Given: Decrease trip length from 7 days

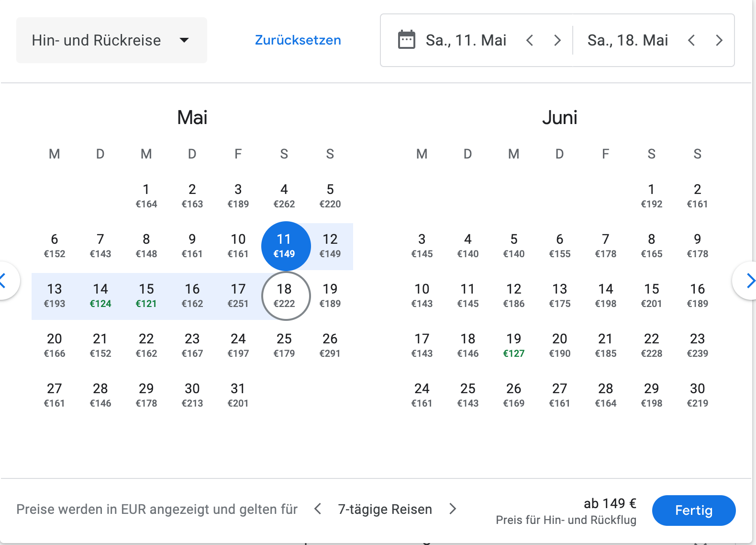Looking at the screenshot, I should point(318,509).
